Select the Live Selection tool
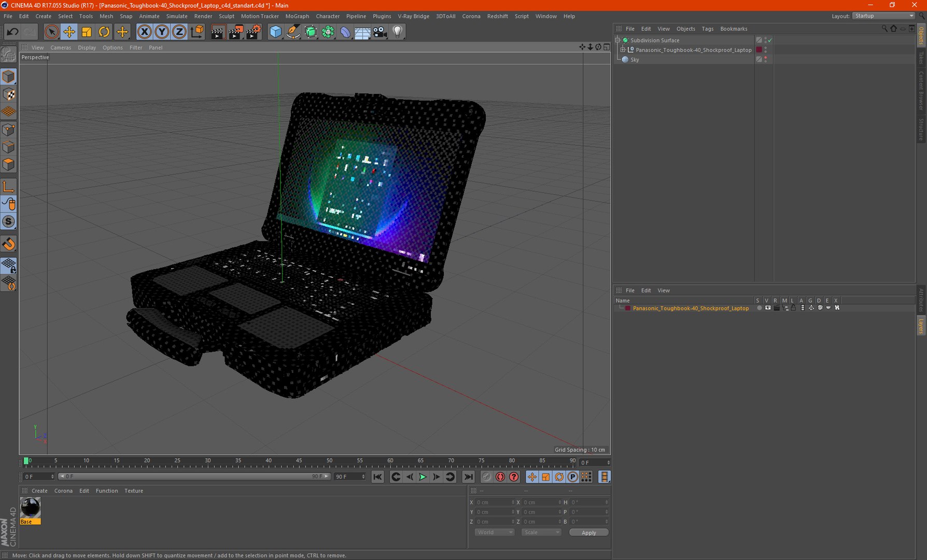Viewport: 927px width, 560px height. point(51,32)
